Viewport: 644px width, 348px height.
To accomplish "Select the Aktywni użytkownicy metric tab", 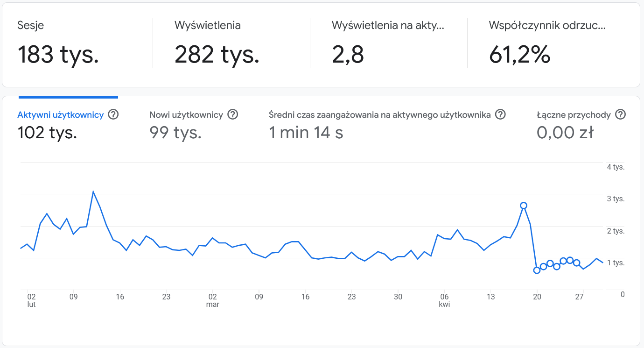I will (60, 115).
